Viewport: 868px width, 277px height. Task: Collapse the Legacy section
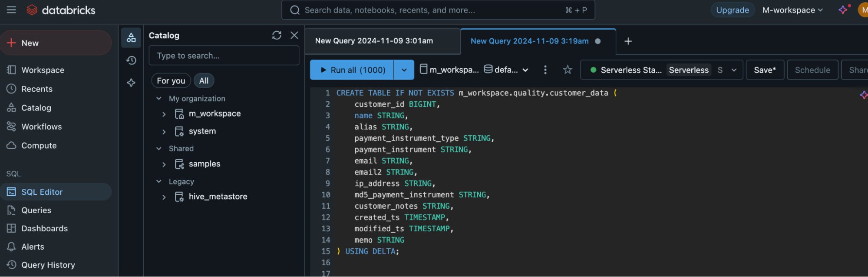click(159, 181)
